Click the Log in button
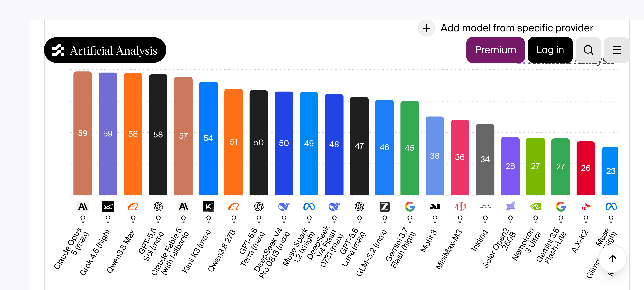Screen dimensions: 644x290 (550, 50)
